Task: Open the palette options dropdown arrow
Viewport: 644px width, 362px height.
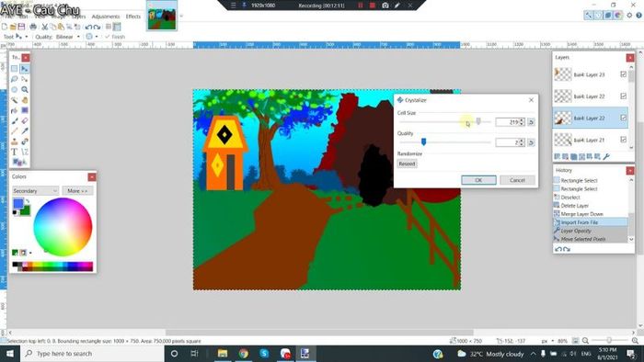Action: [x=30, y=253]
